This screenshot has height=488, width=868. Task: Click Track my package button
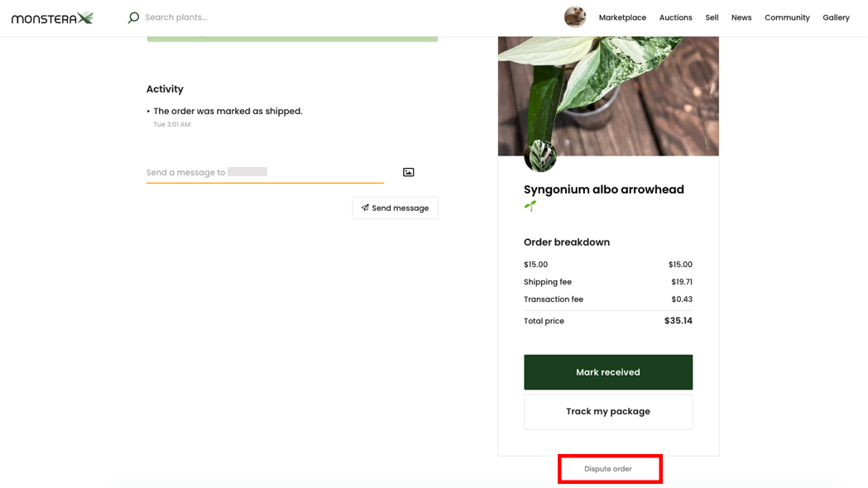tap(608, 412)
